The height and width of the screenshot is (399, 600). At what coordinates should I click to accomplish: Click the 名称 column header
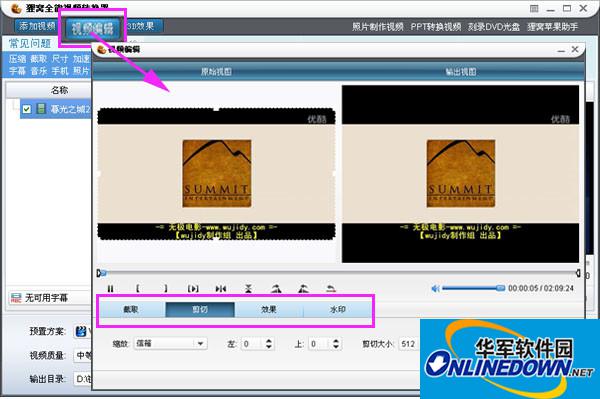point(59,90)
